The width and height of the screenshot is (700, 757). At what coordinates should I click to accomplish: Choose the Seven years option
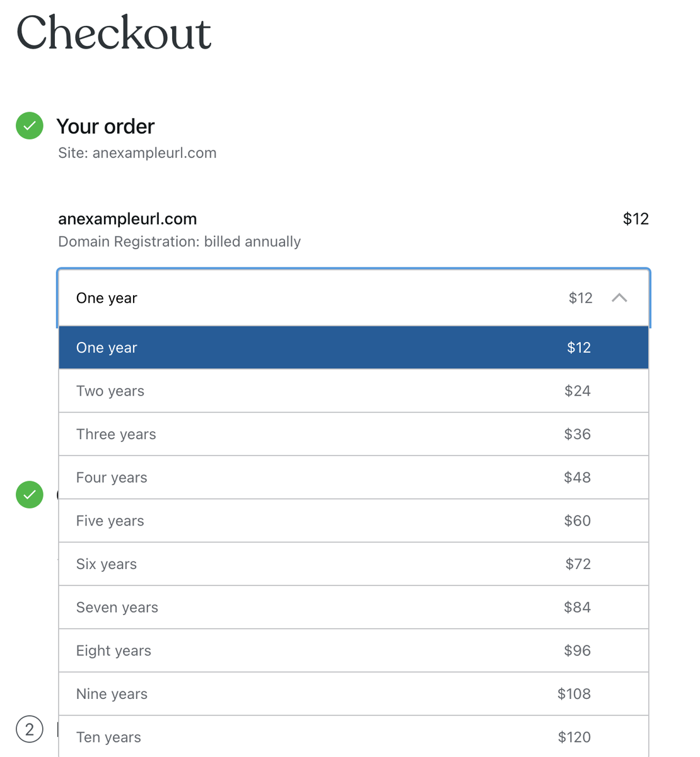(353, 607)
